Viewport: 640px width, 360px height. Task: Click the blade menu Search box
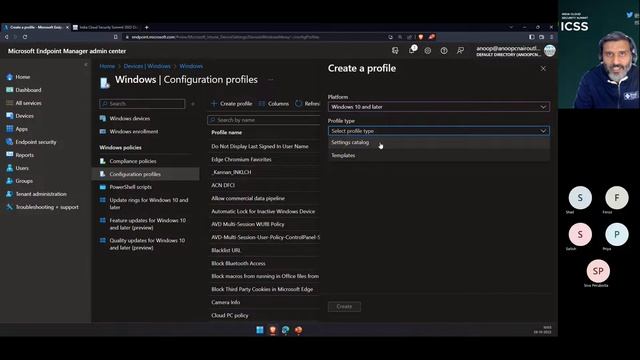coord(142,104)
